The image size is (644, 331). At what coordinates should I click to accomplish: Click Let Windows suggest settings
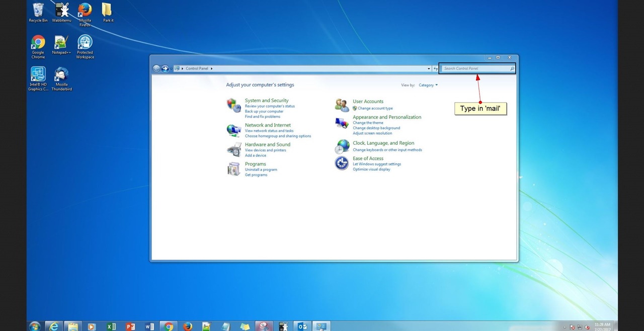click(377, 164)
